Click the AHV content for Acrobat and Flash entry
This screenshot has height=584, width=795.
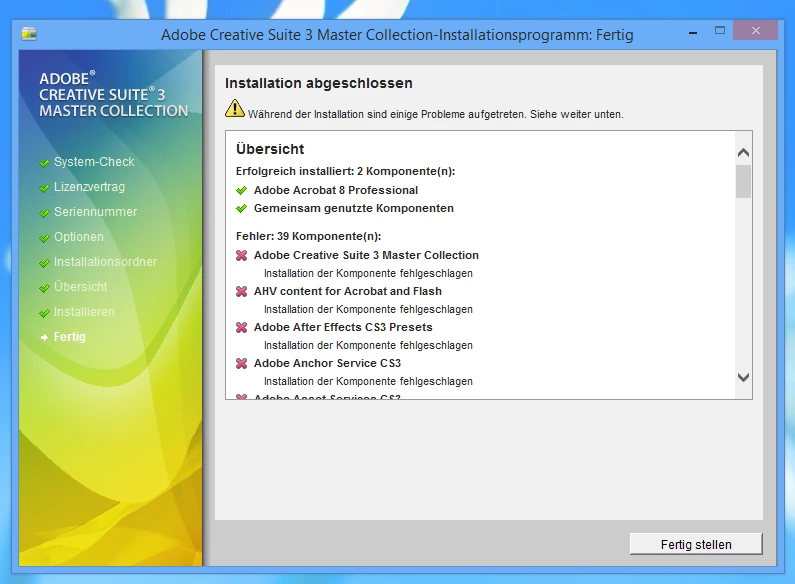(348, 291)
